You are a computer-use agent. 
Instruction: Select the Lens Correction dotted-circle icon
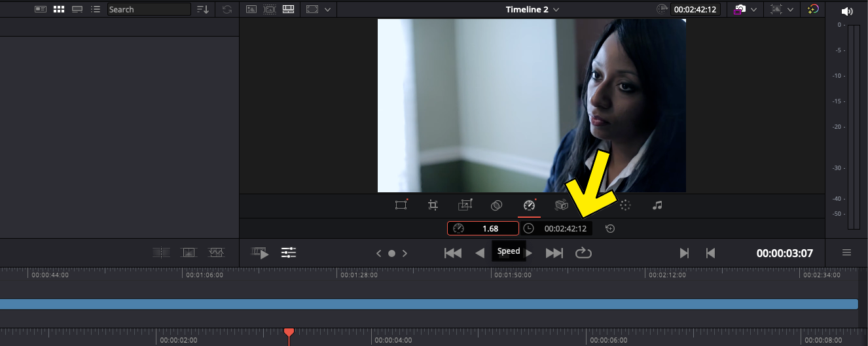pos(625,205)
